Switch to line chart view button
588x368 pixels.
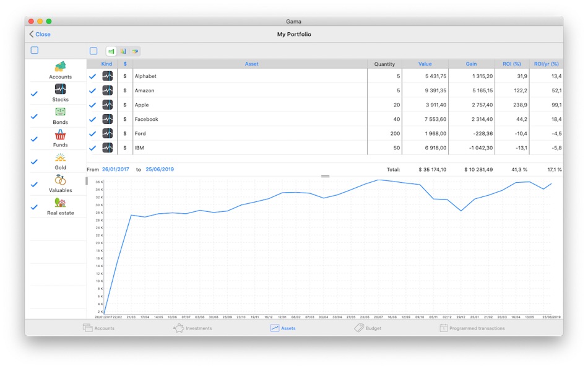[x=111, y=51]
